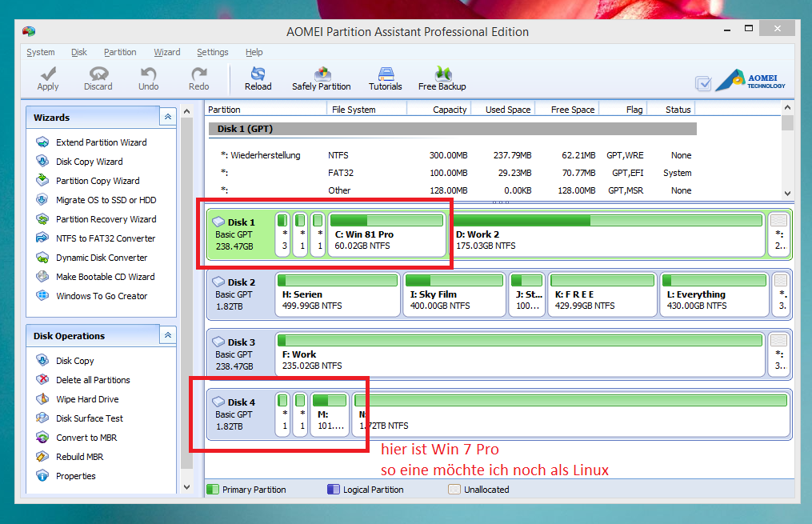Open the Partition menu
This screenshot has width=812, height=524.
[x=120, y=52]
